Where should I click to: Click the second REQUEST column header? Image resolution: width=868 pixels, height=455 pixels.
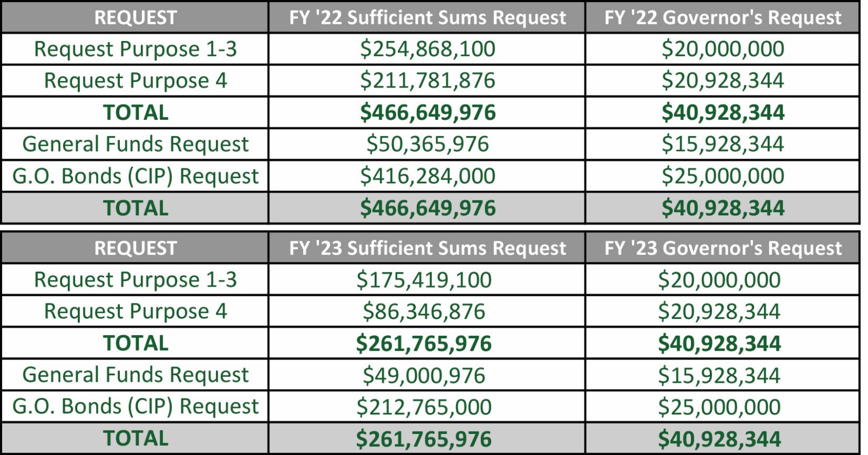pyautogui.click(x=135, y=248)
